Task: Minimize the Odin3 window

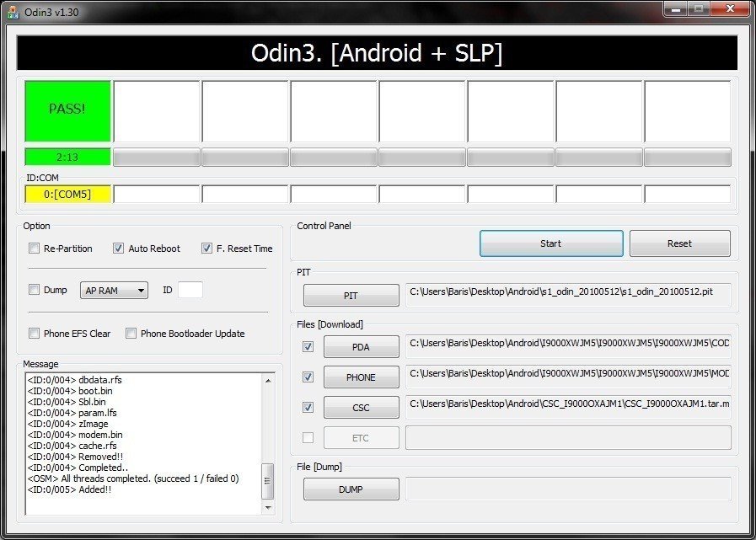Action: (675, 8)
